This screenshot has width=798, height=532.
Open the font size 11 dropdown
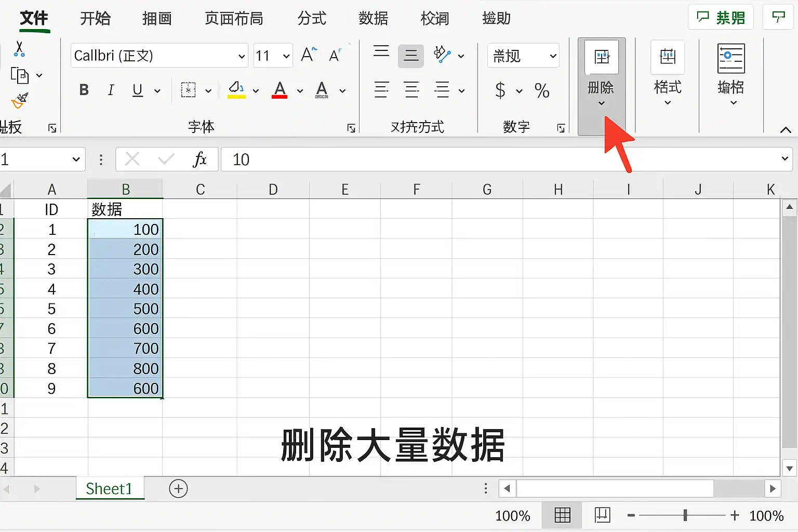pos(273,56)
